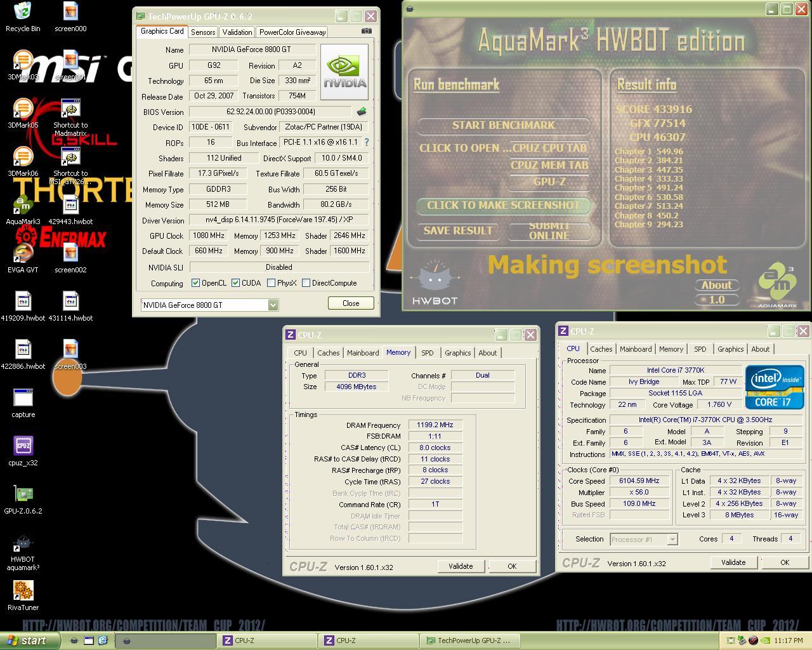Switch to the Caches tab in CPU-Z Memory window
812x650 pixels.
(x=329, y=353)
